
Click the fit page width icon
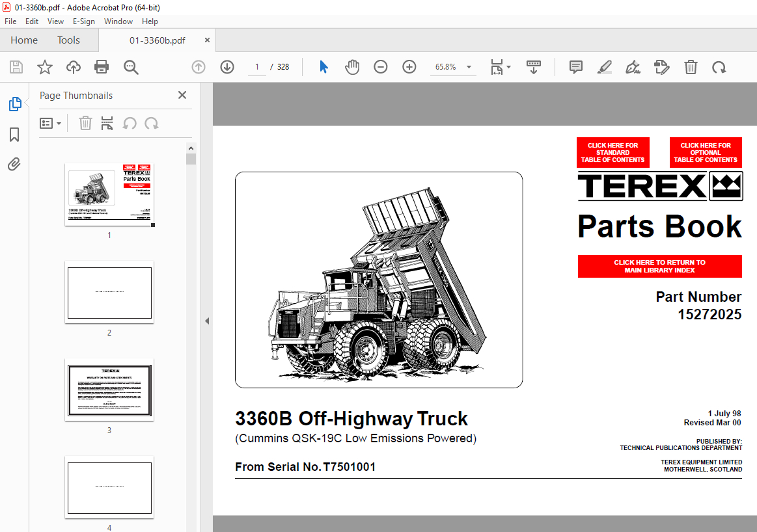click(x=496, y=67)
